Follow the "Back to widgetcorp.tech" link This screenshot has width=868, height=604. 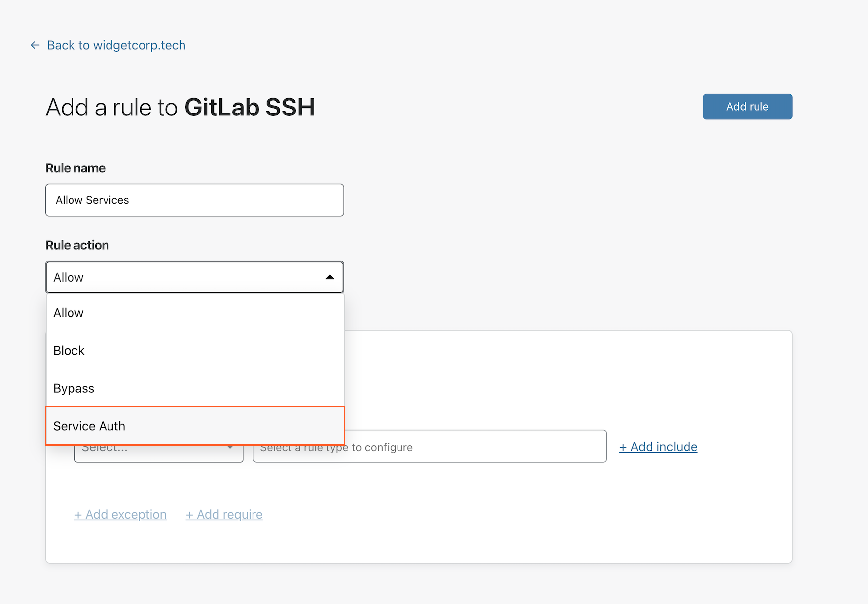[116, 45]
